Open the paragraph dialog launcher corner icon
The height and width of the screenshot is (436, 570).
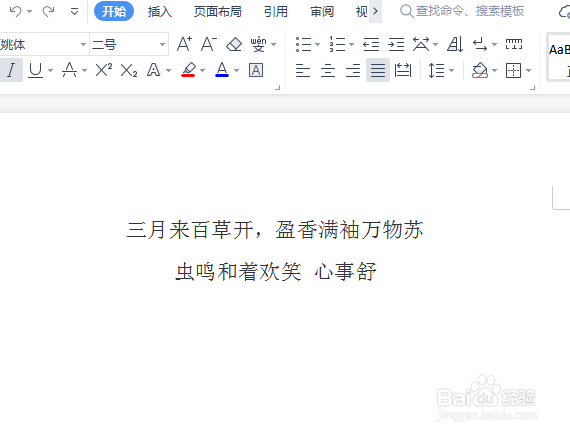[533, 87]
